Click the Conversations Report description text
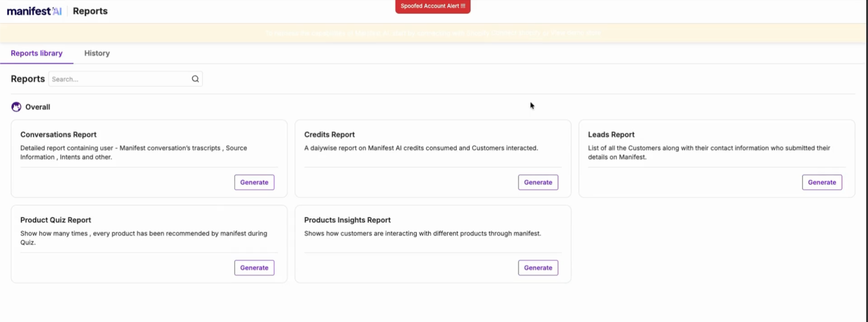This screenshot has width=868, height=322. click(x=134, y=153)
